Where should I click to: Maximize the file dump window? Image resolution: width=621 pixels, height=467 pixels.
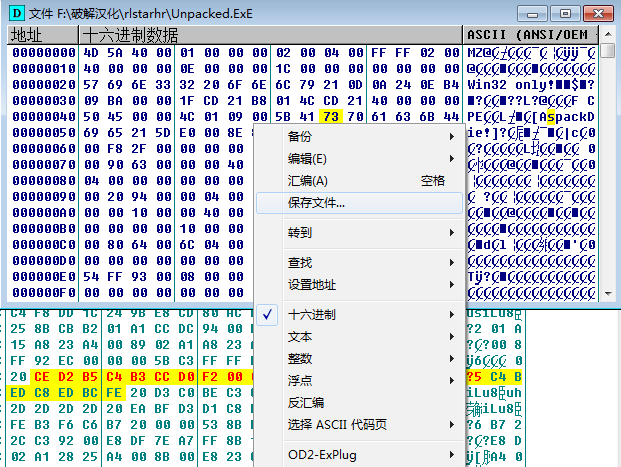click(x=565, y=14)
